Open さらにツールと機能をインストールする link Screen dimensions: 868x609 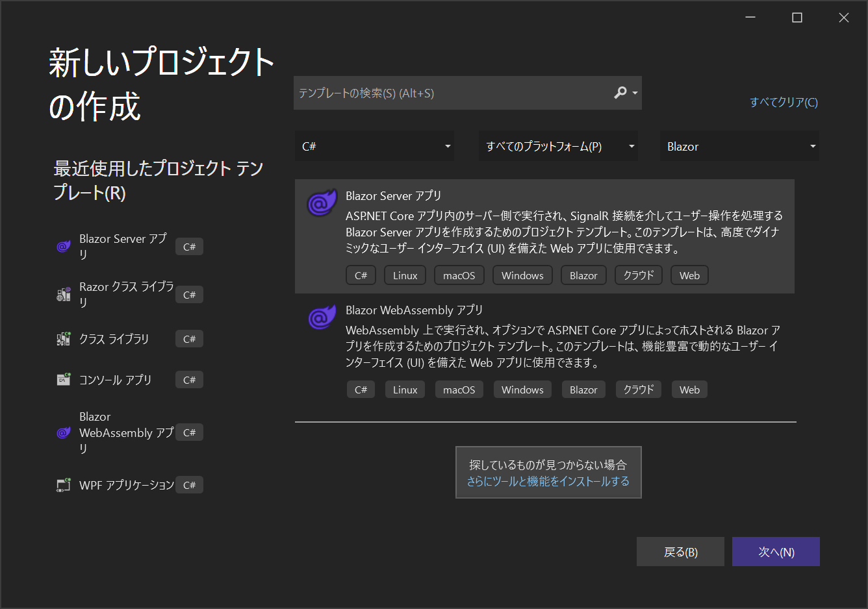(x=548, y=481)
